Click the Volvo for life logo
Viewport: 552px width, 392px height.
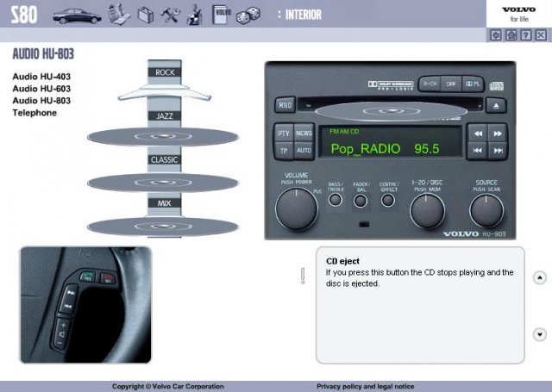click(x=519, y=14)
